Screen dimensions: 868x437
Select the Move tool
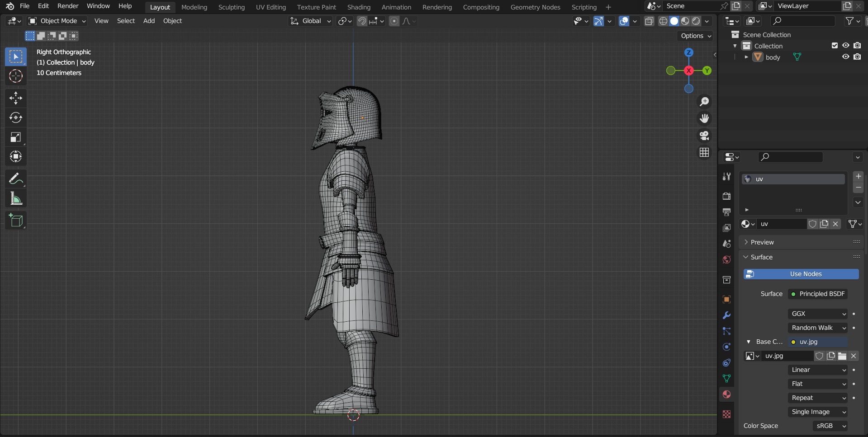pyautogui.click(x=16, y=98)
